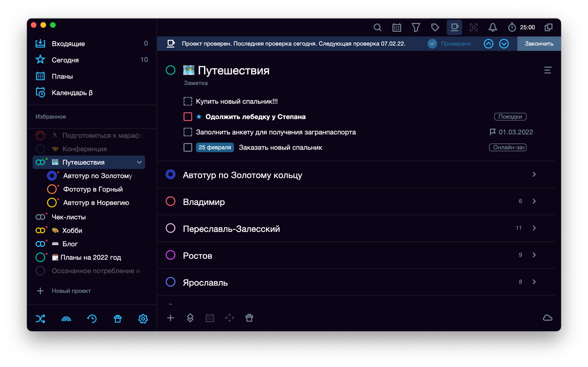Screen dimensions: 588x367
Task: Open Календарь β in sidebar
Action: 92,93
